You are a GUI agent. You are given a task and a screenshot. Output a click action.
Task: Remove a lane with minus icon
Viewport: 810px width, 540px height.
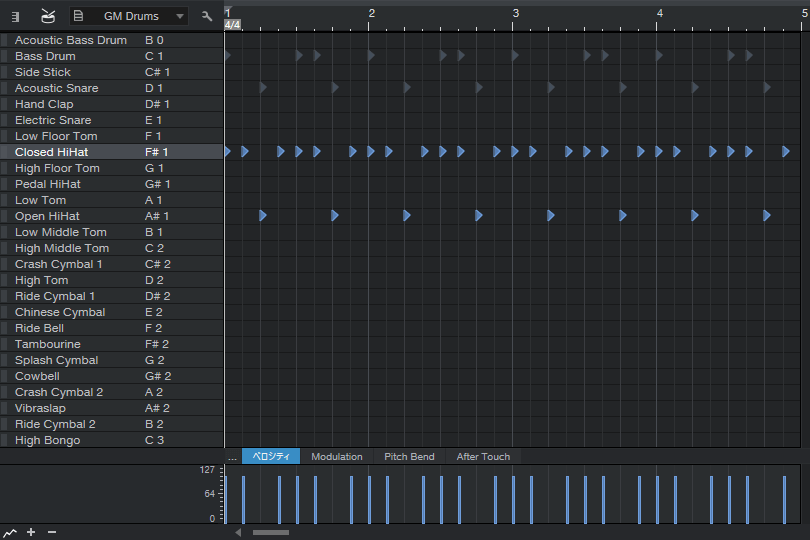click(x=52, y=532)
